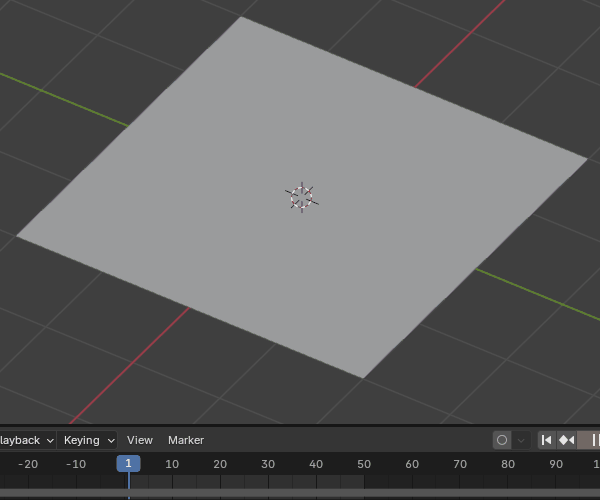Click the horizontal timeline scrollbar

(300, 493)
